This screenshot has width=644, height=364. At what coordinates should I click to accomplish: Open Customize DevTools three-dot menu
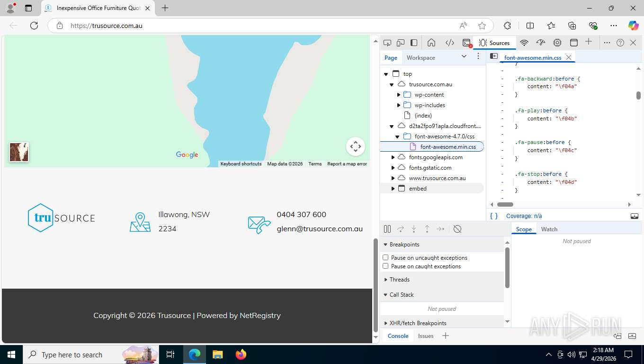(x=607, y=43)
